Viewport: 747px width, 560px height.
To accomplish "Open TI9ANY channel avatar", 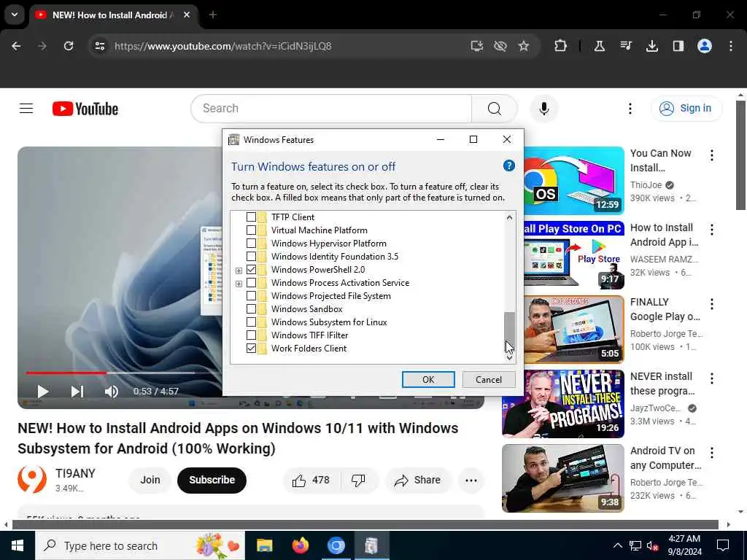I will (32, 479).
